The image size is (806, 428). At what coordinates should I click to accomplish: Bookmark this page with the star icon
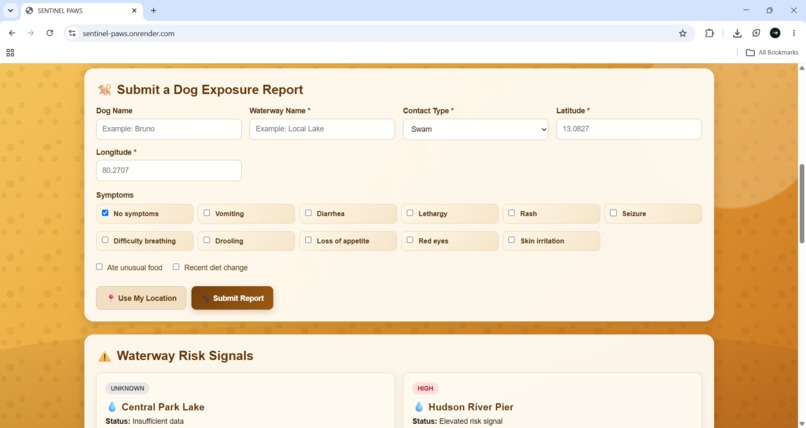pos(683,33)
